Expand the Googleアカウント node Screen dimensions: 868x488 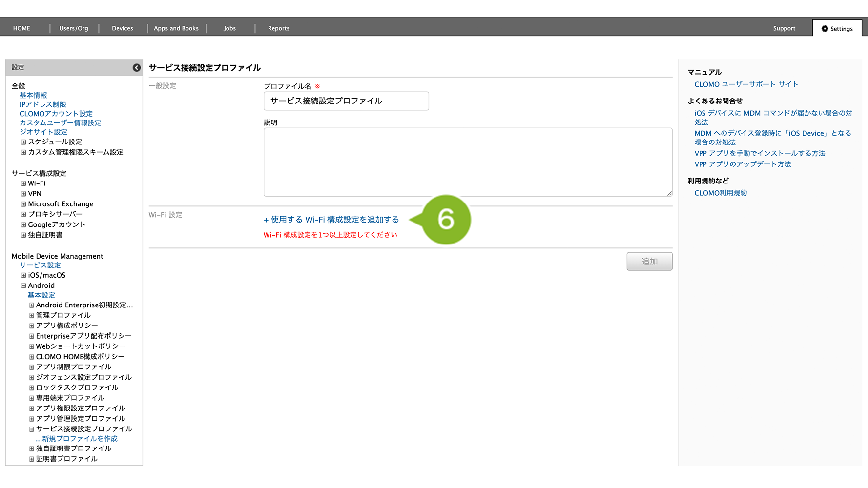tap(23, 225)
